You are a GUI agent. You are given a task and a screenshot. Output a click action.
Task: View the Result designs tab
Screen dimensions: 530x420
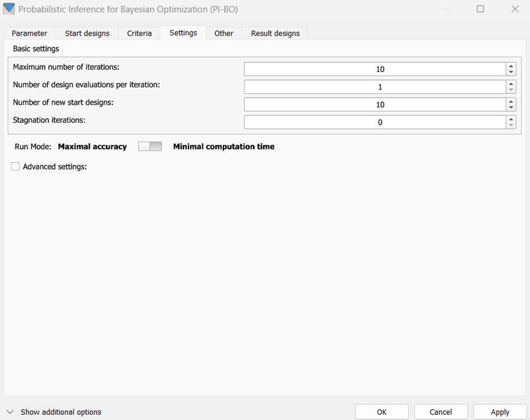275,33
